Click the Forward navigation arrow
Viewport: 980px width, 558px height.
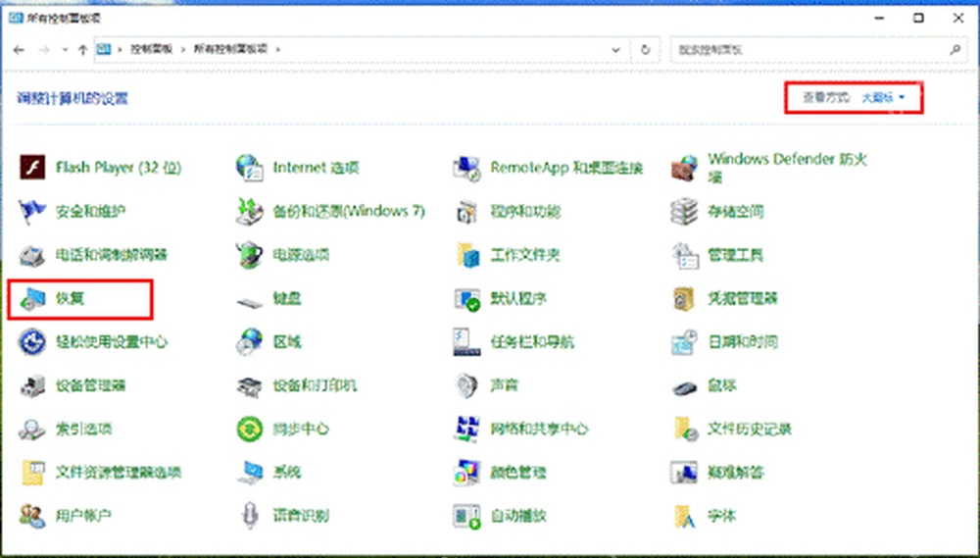[44, 49]
